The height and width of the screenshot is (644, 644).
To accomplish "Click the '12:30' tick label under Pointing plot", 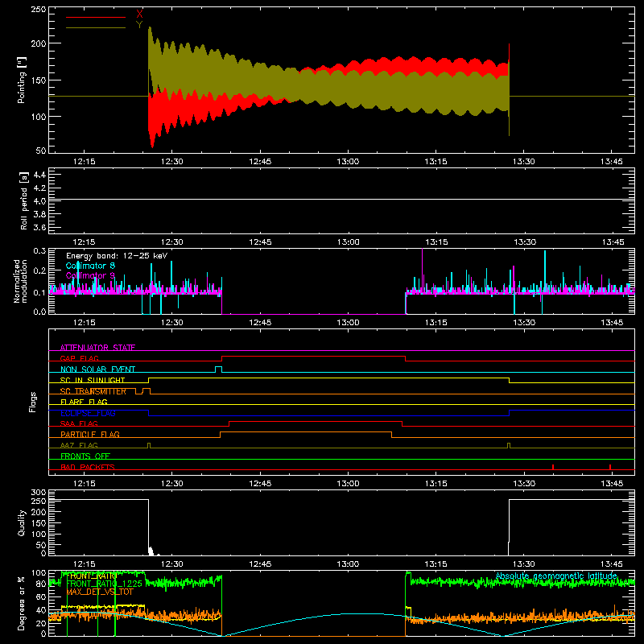I will click(171, 162).
